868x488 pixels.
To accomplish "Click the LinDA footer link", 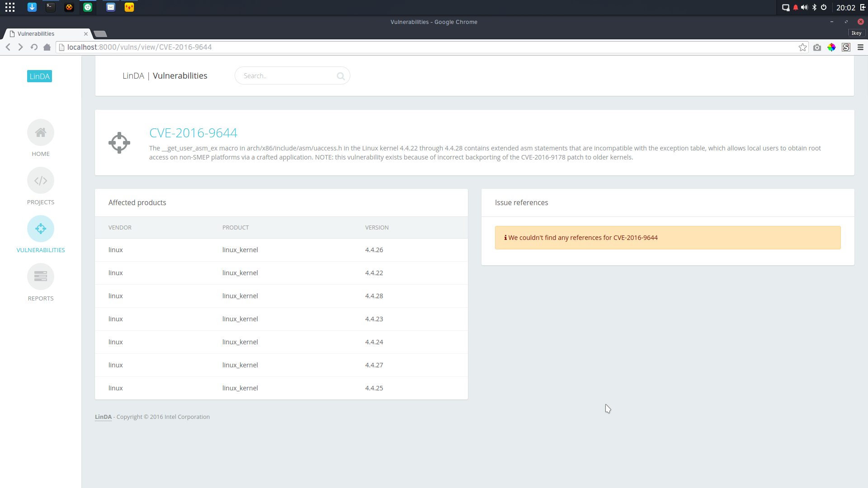I will pos(103,417).
